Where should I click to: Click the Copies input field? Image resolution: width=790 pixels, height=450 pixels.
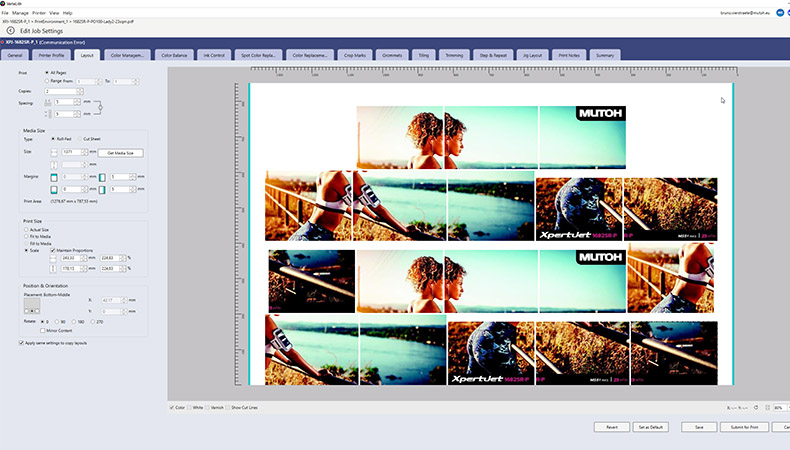(60, 91)
